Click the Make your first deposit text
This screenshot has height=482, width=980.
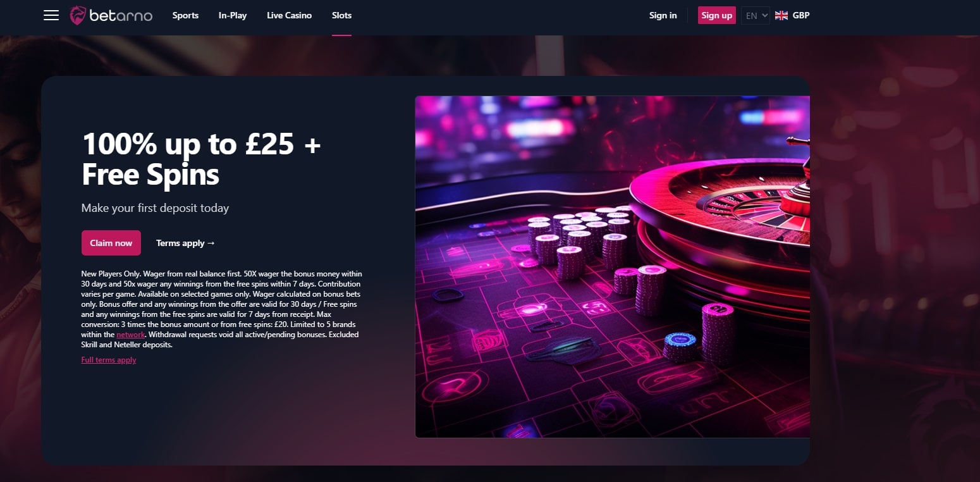coord(155,207)
